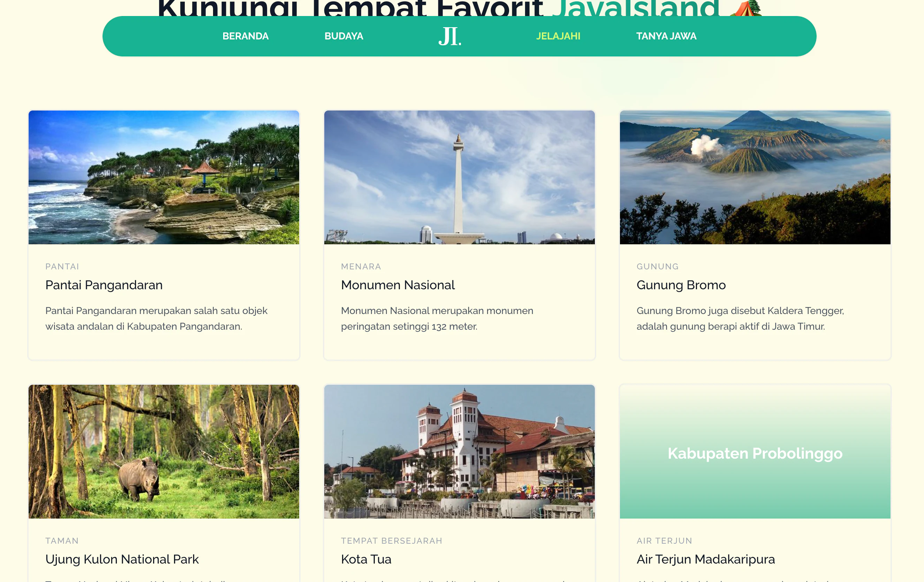Click the Monumen Nasional description text
924x582 pixels.
[437, 319]
